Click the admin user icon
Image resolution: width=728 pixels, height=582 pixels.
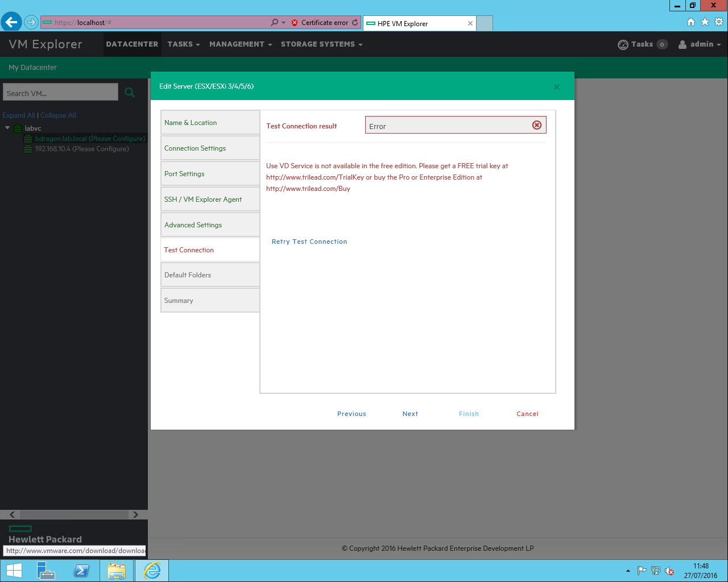click(x=682, y=44)
